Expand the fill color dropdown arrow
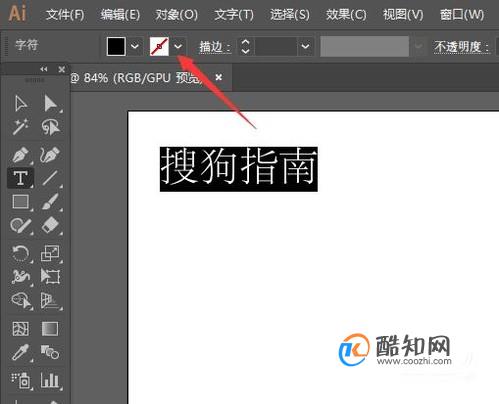 [x=135, y=46]
